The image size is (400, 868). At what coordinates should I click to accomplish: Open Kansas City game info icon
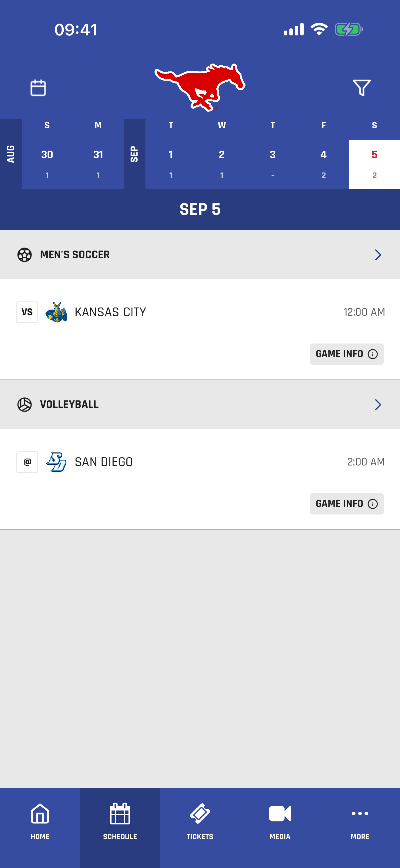(x=373, y=354)
